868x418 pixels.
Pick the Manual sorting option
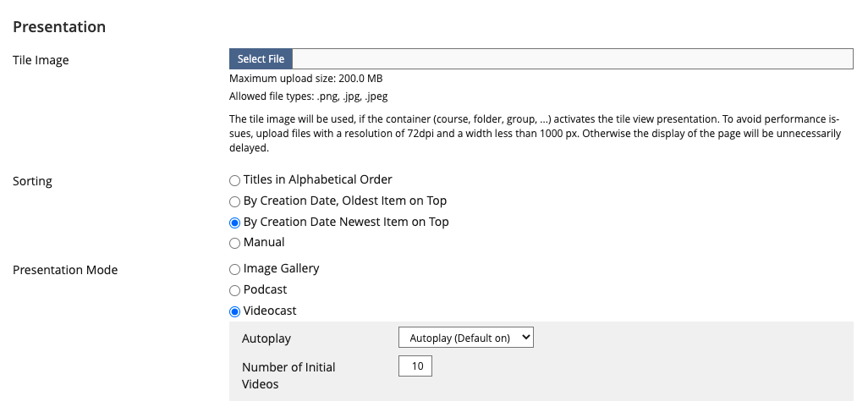235,243
